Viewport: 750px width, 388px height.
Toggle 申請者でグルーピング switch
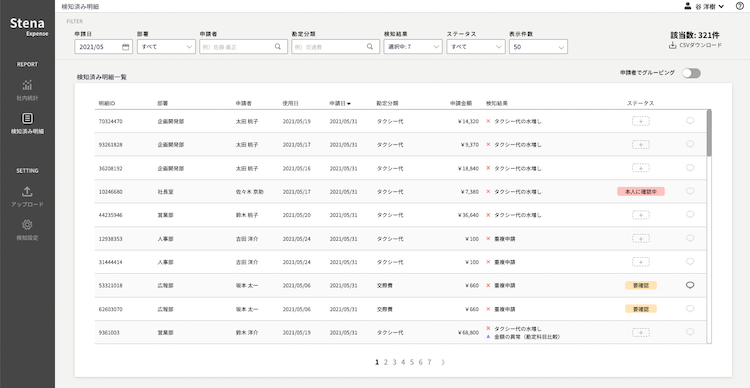click(x=691, y=73)
